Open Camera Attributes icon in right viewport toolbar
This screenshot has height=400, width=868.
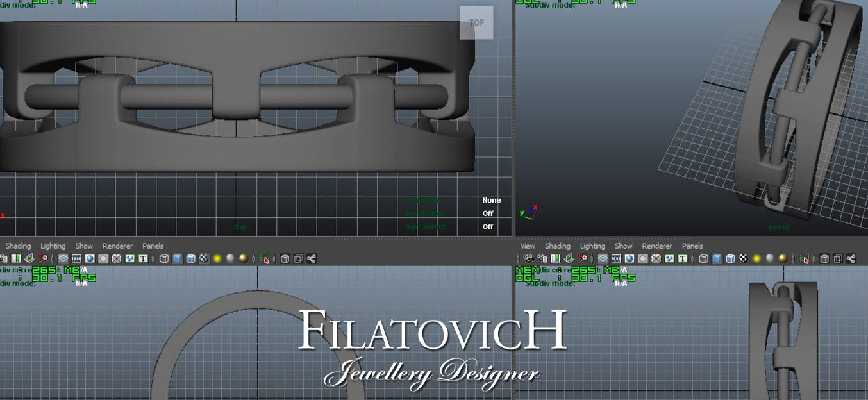click(542, 258)
